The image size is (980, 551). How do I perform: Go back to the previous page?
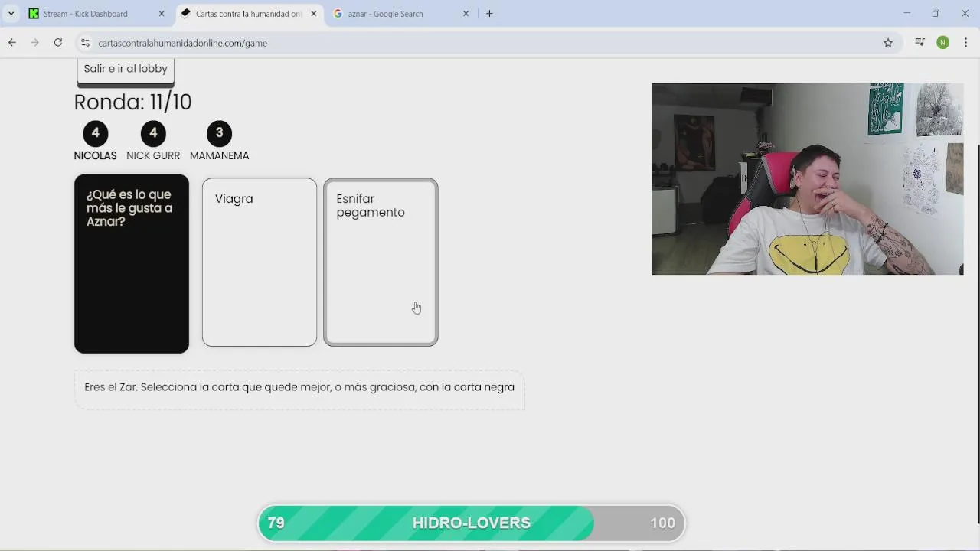tap(12, 43)
